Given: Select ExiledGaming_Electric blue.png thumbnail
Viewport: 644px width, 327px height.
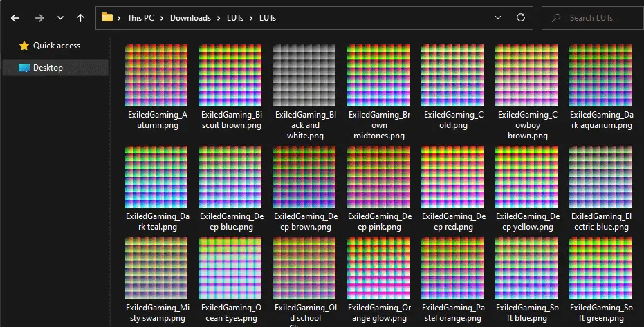Looking at the screenshot, I should click(x=600, y=177).
